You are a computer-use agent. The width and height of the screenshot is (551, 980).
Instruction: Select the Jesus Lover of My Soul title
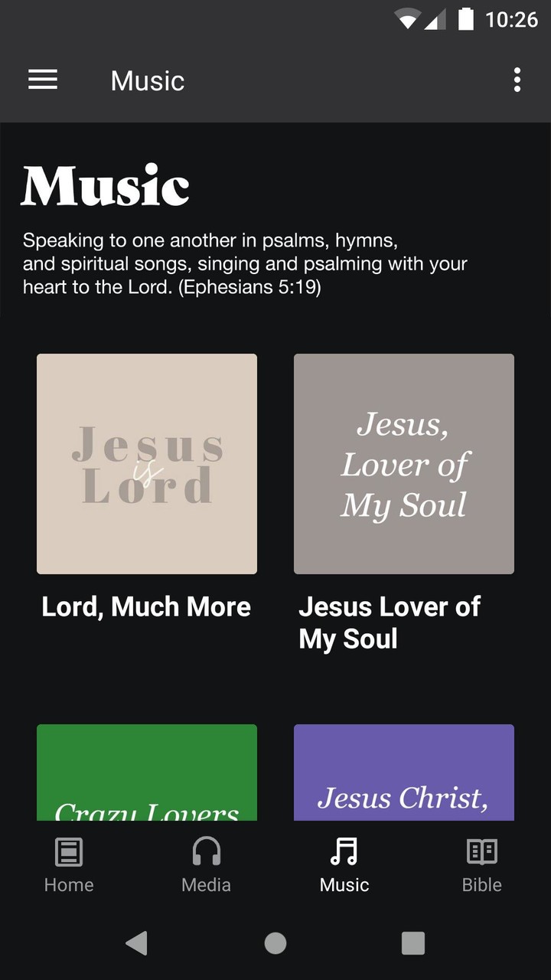point(389,622)
